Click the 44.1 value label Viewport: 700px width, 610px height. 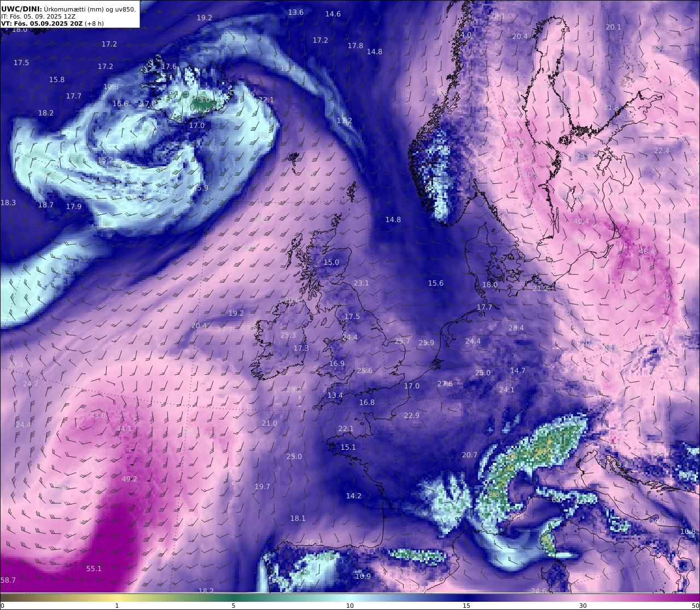pyautogui.click(x=124, y=428)
